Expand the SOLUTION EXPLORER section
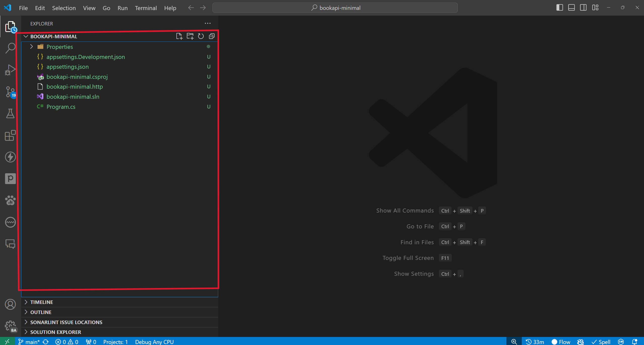This screenshot has width=644, height=345. 120,332
